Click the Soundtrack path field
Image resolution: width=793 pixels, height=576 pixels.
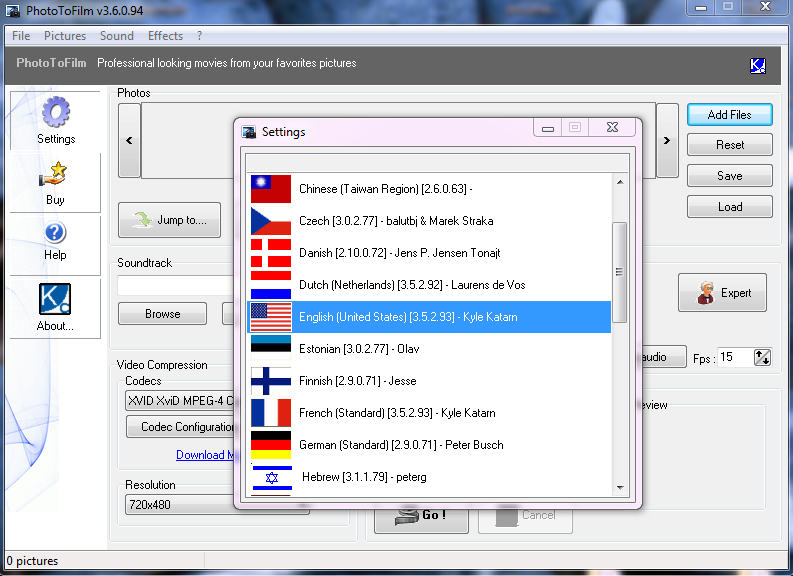[175, 285]
